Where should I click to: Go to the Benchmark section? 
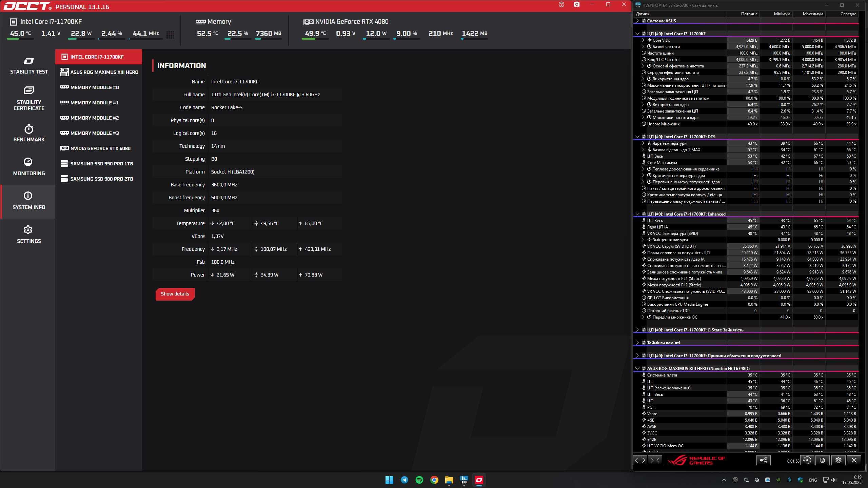(x=29, y=133)
